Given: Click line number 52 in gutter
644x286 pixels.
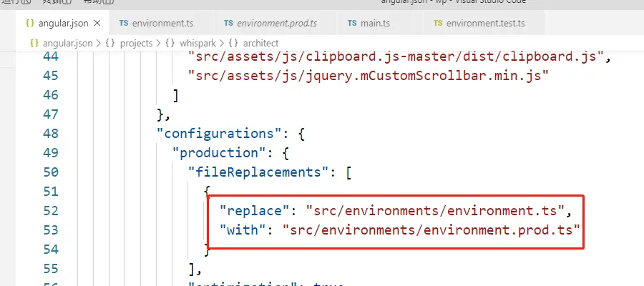Looking at the screenshot, I should [51, 210].
